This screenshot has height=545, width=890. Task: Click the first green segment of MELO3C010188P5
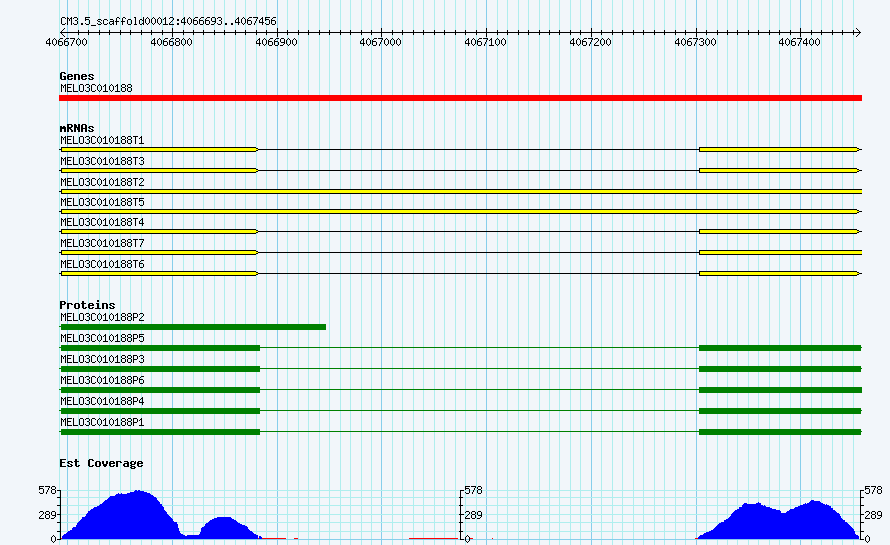[160, 348]
